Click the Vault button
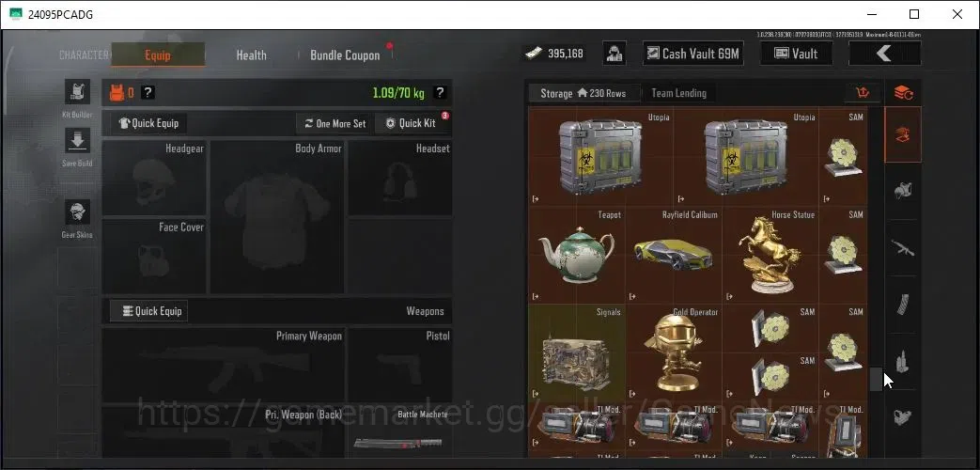 pos(796,54)
